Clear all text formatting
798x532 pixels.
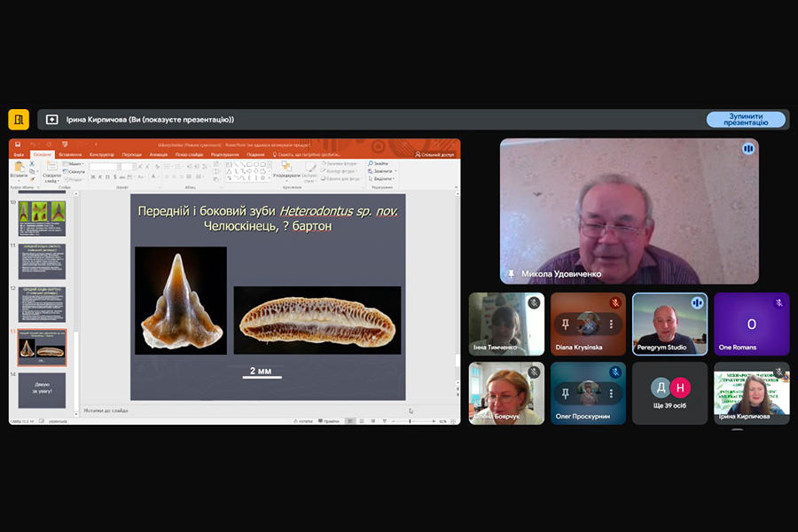click(157, 167)
